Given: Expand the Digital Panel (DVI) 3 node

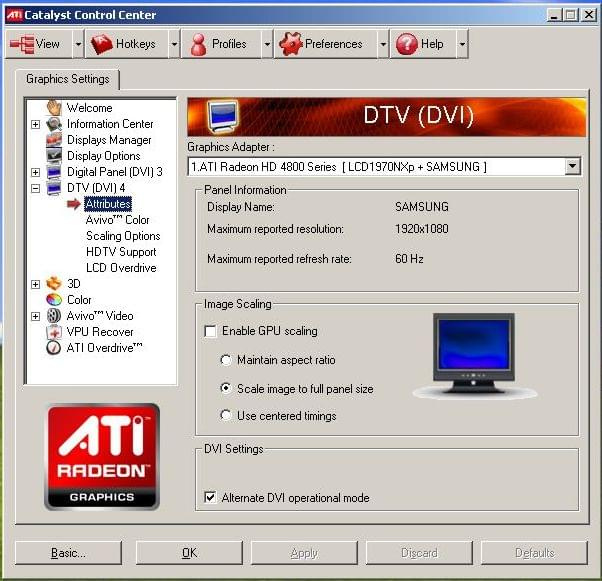Looking at the screenshot, I should tap(35, 172).
